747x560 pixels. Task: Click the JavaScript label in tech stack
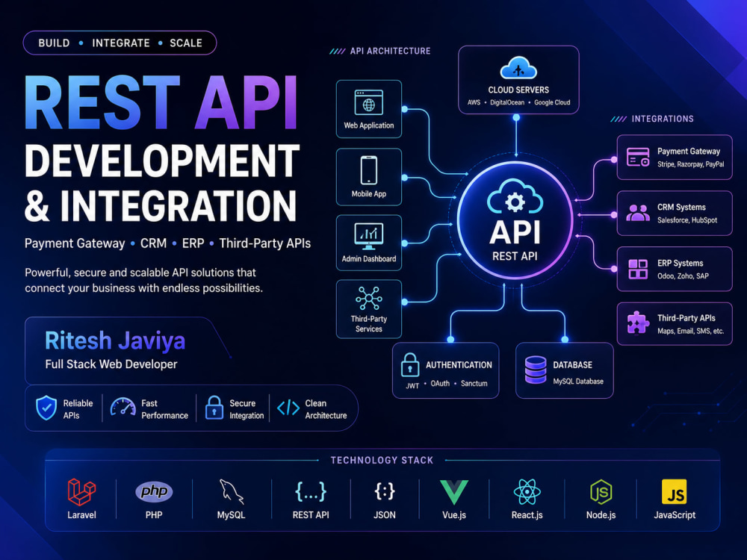tap(674, 514)
